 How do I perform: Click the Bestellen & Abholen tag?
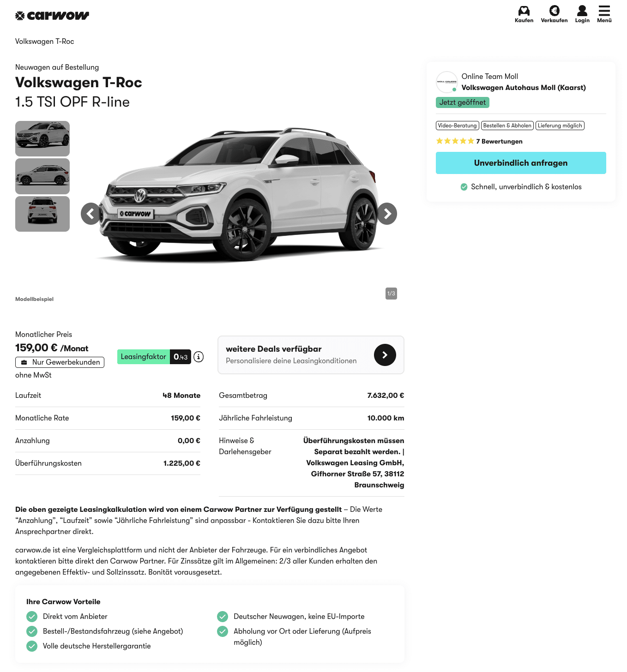(x=507, y=126)
